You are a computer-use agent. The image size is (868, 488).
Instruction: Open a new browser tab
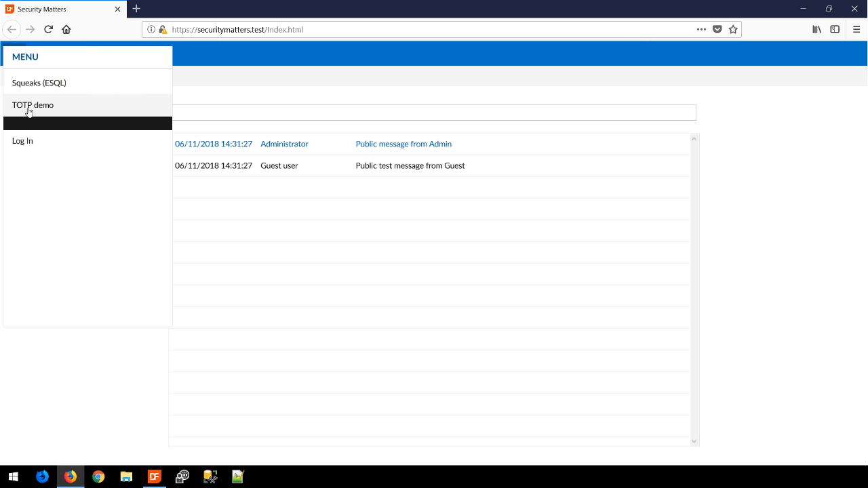[x=136, y=9]
